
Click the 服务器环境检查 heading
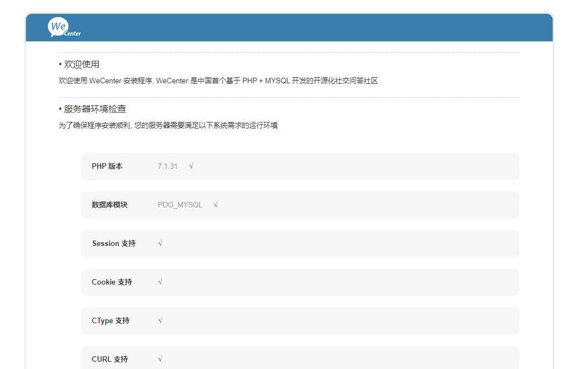tap(95, 109)
